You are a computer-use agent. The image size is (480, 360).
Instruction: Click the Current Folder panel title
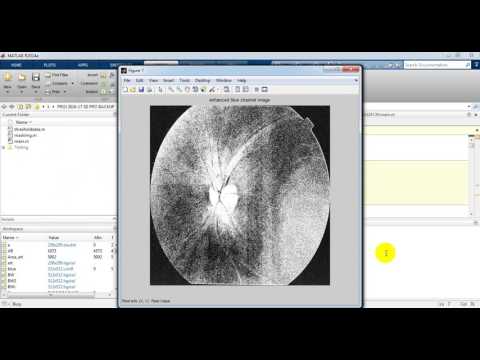(16, 115)
